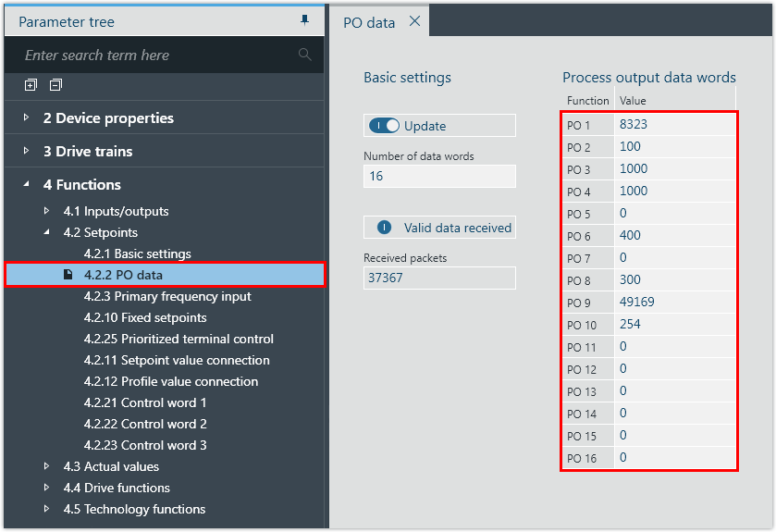Screen dimensions: 776x532
Task: Pin the Parameter tree panel
Action: tap(305, 20)
